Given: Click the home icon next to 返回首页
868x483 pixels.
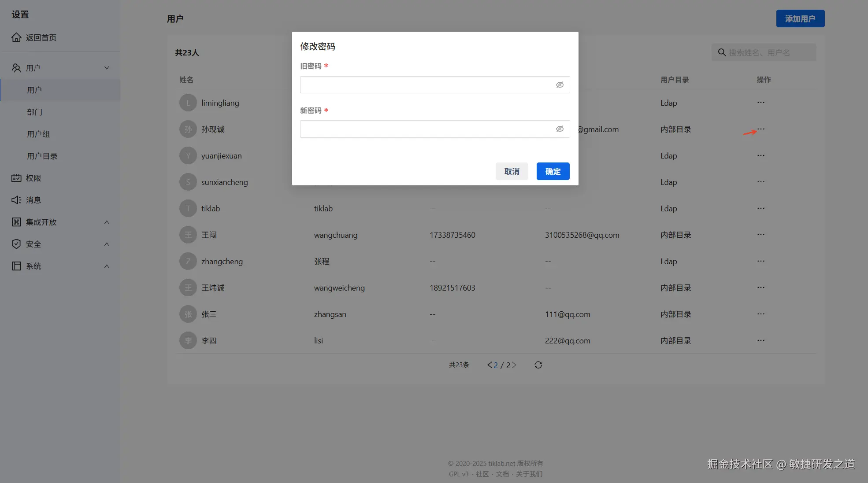Looking at the screenshot, I should 16,37.
